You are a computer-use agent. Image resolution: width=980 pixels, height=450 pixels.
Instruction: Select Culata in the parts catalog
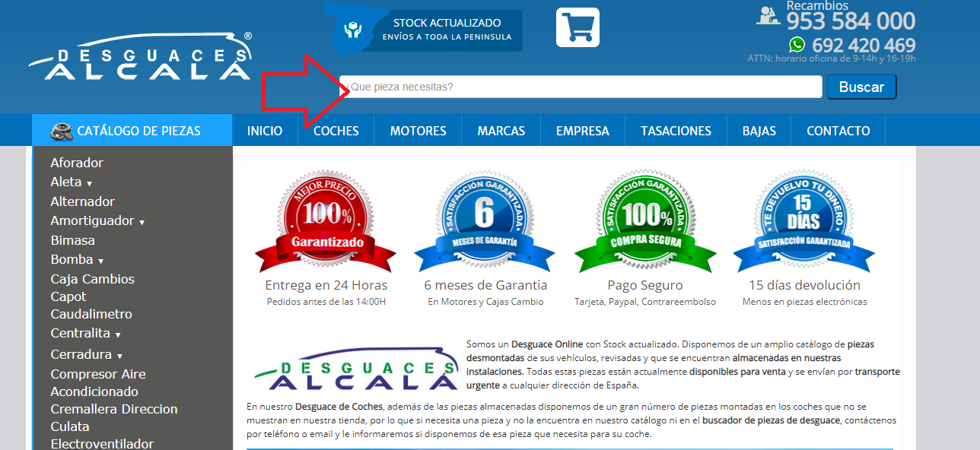[70, 426]
